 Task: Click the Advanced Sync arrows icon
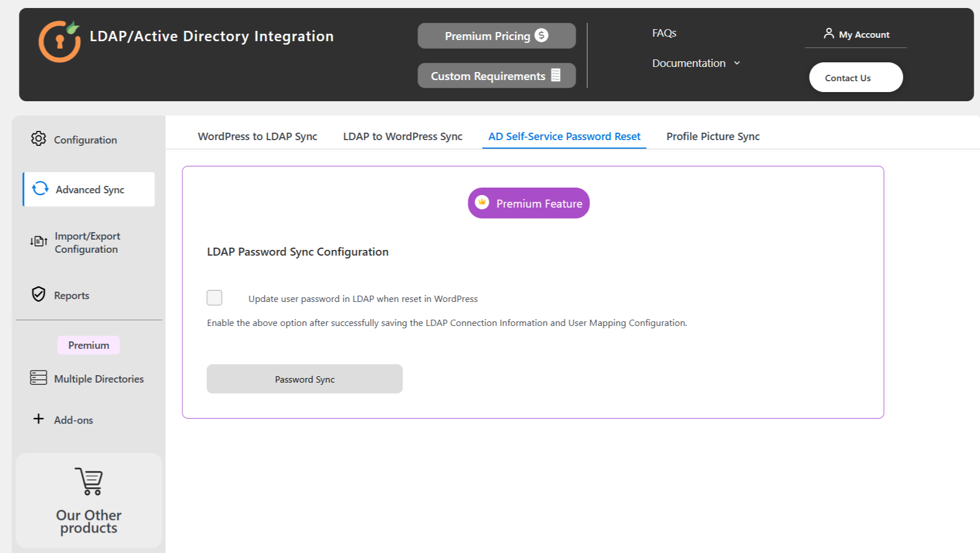coord(40,189)
